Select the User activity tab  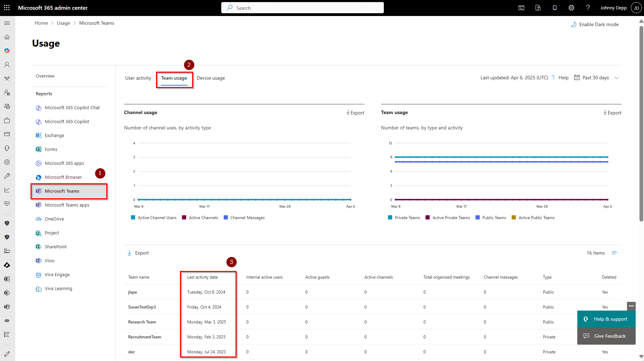tap(138, 78)
